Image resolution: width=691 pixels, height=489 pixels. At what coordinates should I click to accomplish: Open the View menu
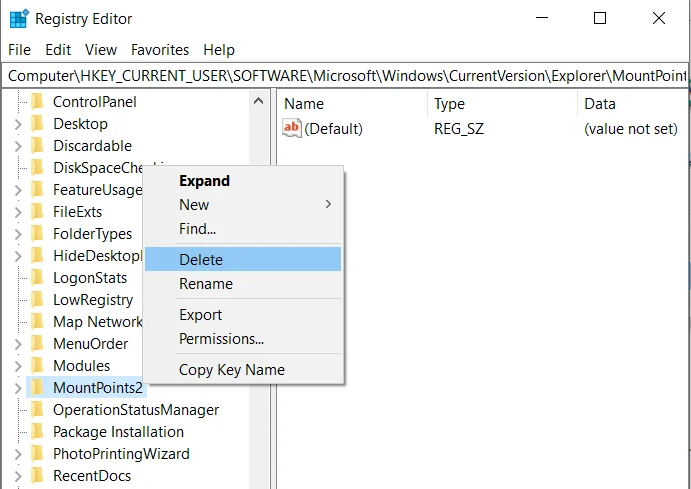(101, 50)
